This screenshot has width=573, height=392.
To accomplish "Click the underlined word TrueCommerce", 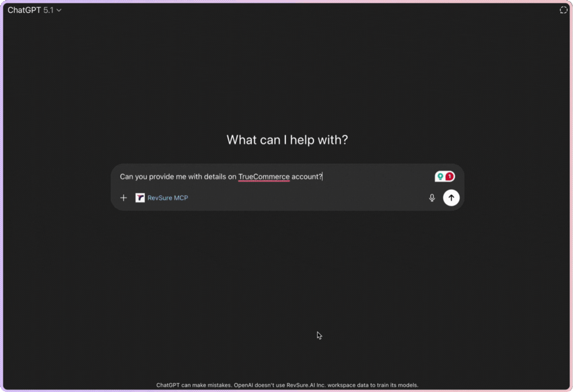I will tap(264, 177).
